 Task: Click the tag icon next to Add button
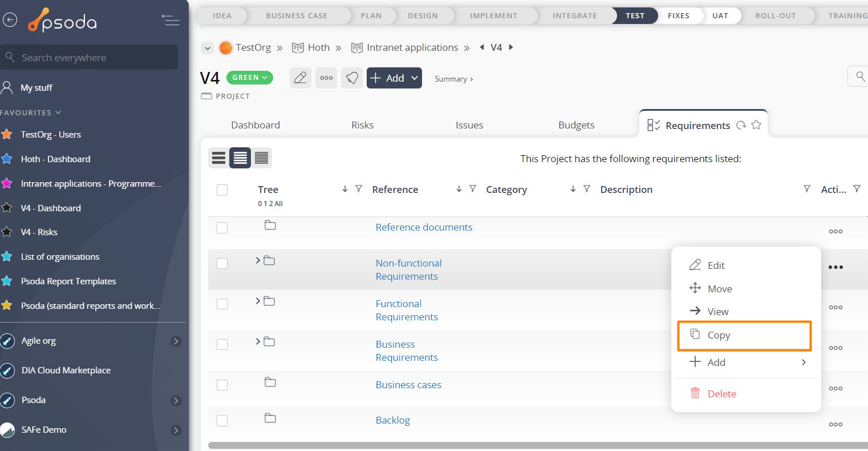coord(352,78)
